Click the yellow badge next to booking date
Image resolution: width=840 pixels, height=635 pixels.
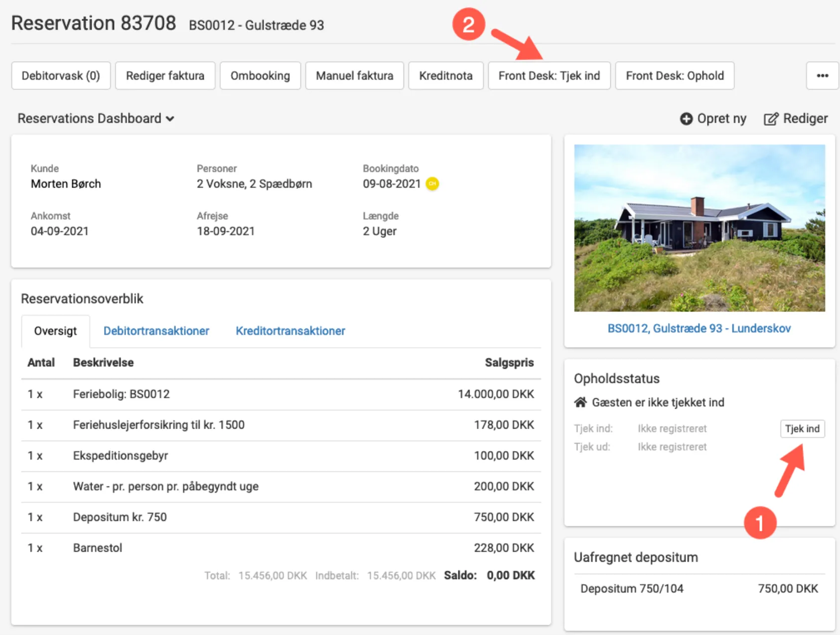pyautogui.click(x=432, y=184)
